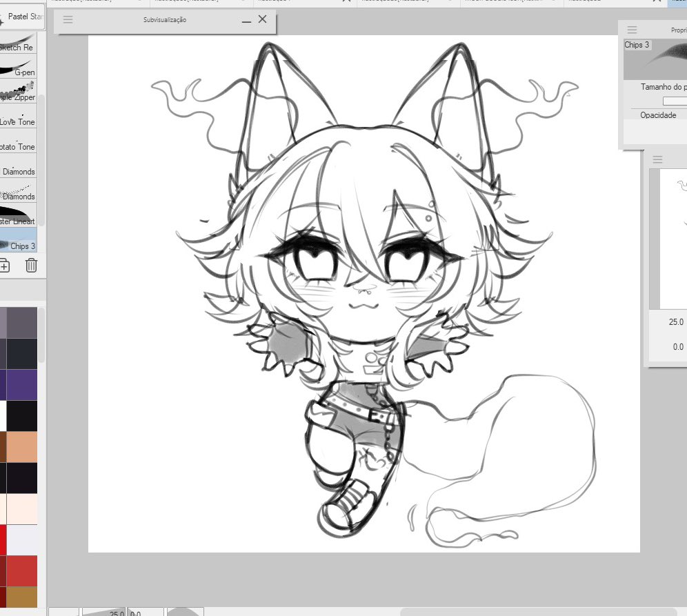Pick the golden brown color swatch
The image size is (687, 616).
[22, 597]
